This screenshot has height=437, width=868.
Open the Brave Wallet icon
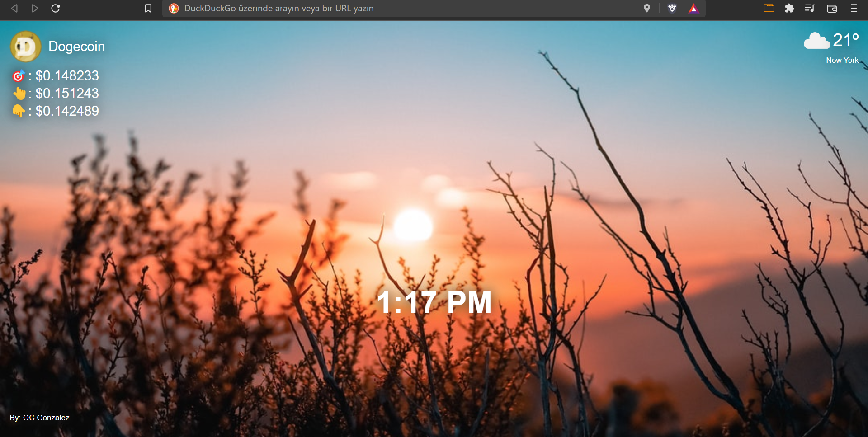(832, 8)
